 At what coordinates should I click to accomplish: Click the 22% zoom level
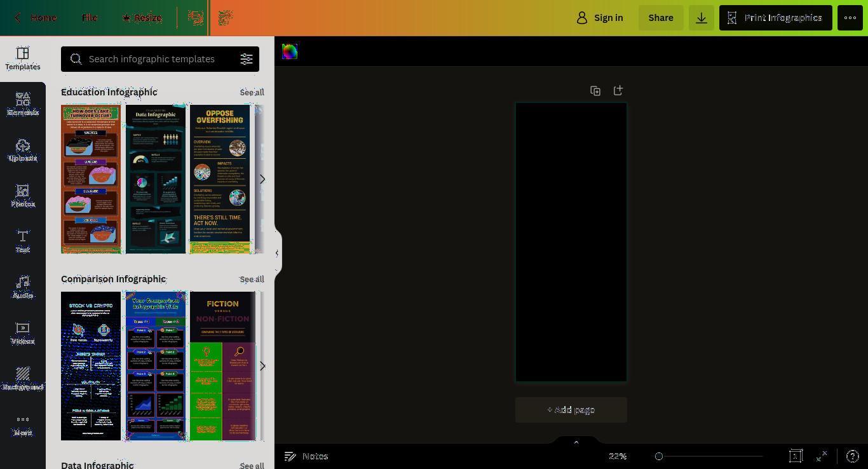618,456
